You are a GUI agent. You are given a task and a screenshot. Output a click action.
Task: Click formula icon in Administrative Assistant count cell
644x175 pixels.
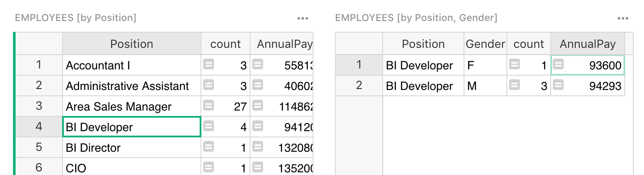pyautogui.click(x=209, y=85)
